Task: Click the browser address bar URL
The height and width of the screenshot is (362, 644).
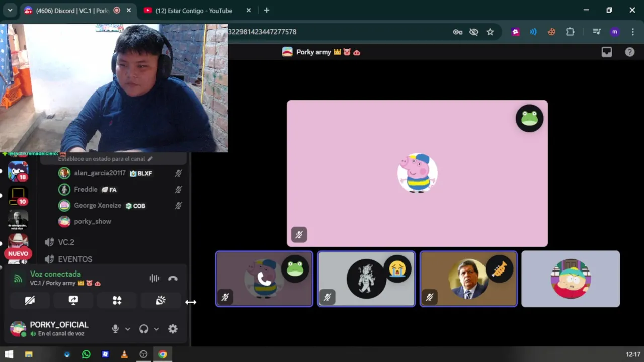Action: pyautogui.click(x=262, y=32)
